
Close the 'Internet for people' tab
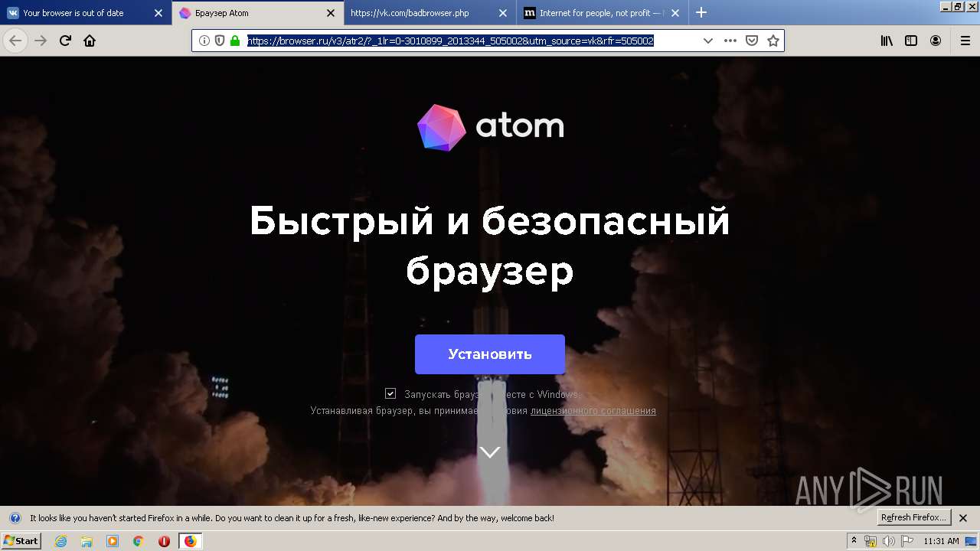(x=675, y=13)
